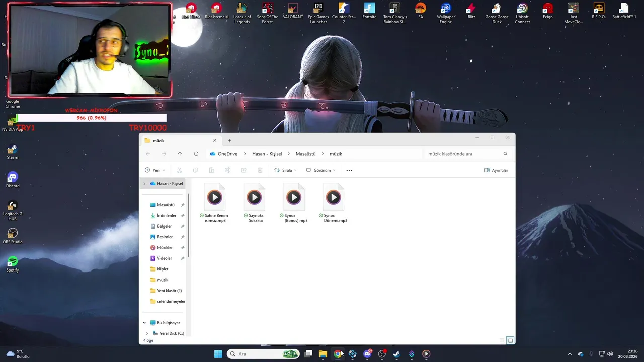Open the three-dots more options menu

click(x=349, y=170)
